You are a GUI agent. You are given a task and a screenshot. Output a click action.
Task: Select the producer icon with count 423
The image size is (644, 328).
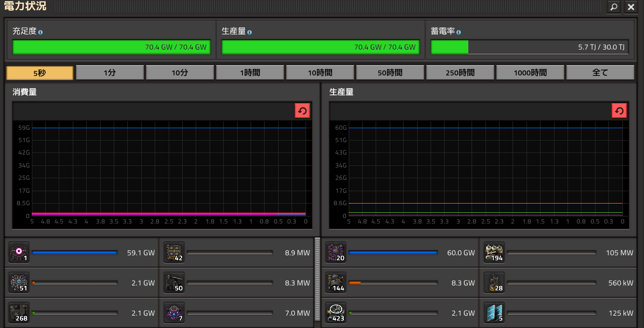pyautogui.click(x=336, y=312)
